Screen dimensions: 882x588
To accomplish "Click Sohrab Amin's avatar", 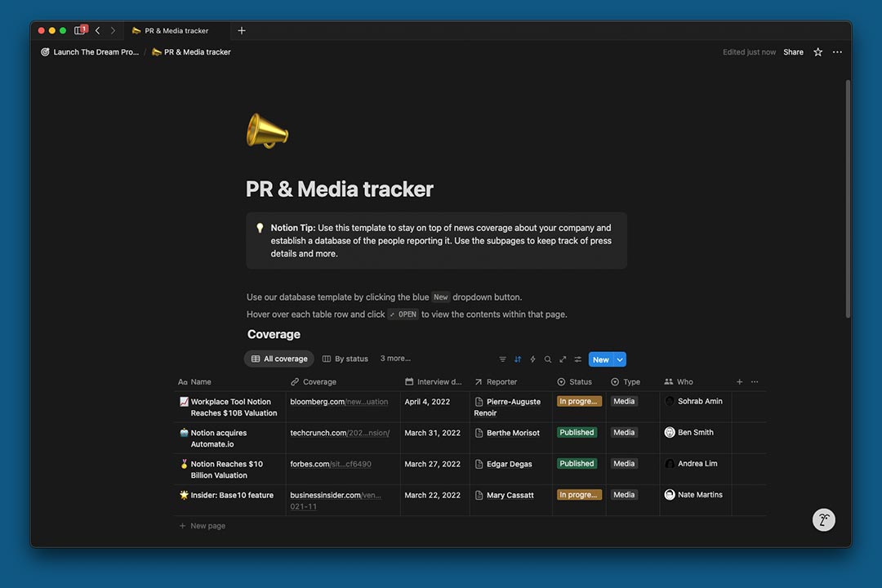I will (670, 401).
